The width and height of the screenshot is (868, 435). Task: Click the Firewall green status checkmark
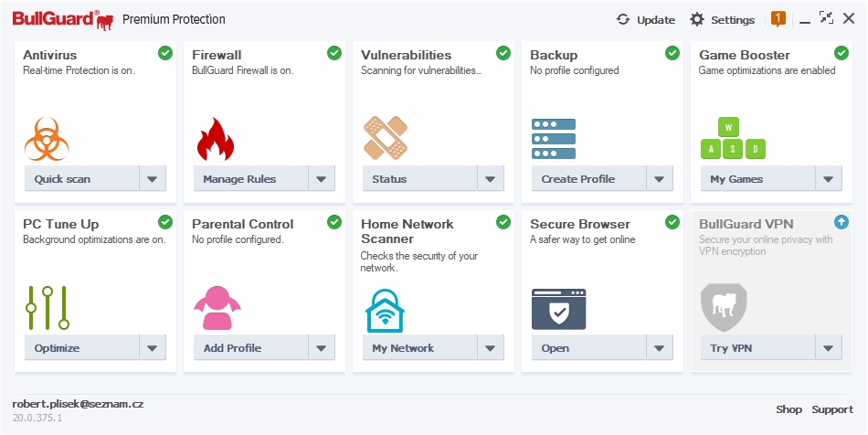point(334,53)
